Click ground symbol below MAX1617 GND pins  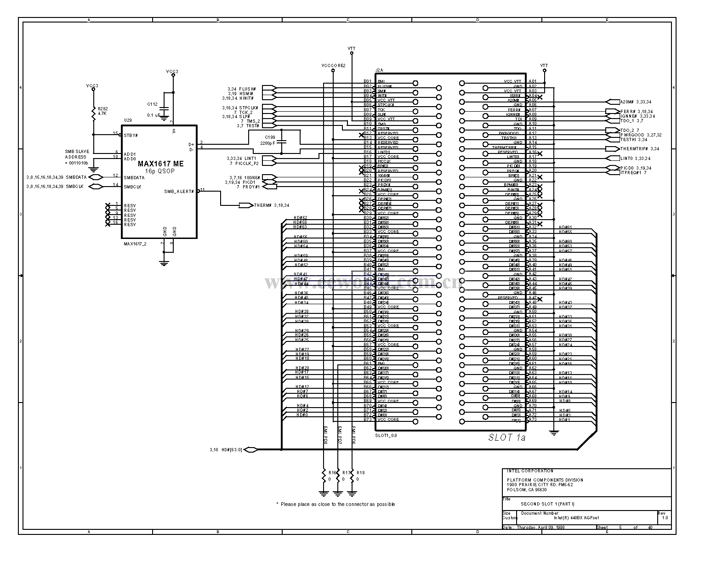tap(164, 263)
